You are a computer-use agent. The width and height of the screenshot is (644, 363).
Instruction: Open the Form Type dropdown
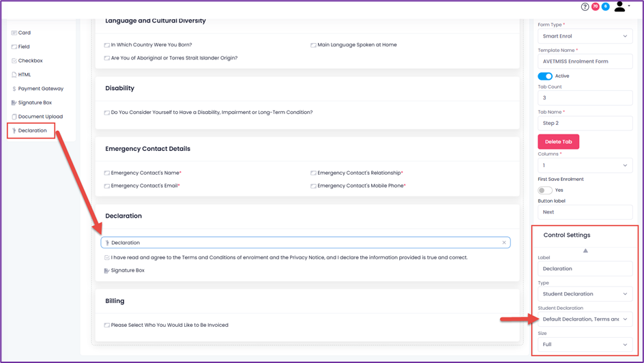click(585, 36)
